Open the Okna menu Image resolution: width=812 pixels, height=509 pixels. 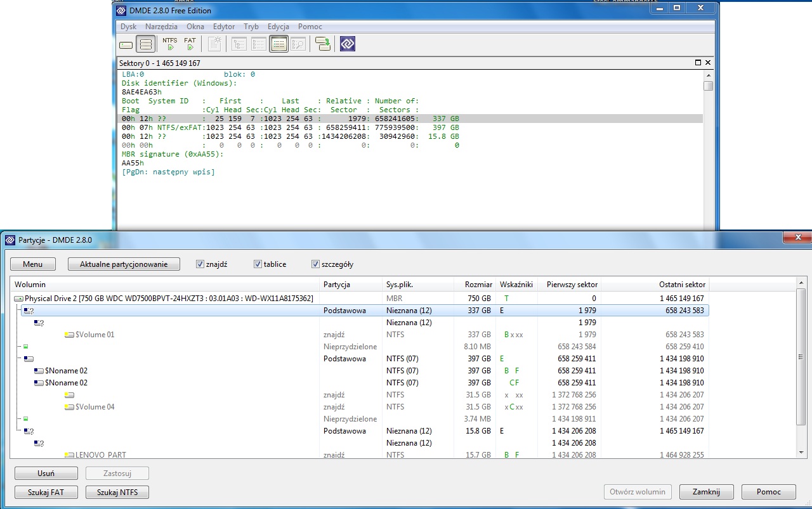pyautogui.click(x=195, y=27)
